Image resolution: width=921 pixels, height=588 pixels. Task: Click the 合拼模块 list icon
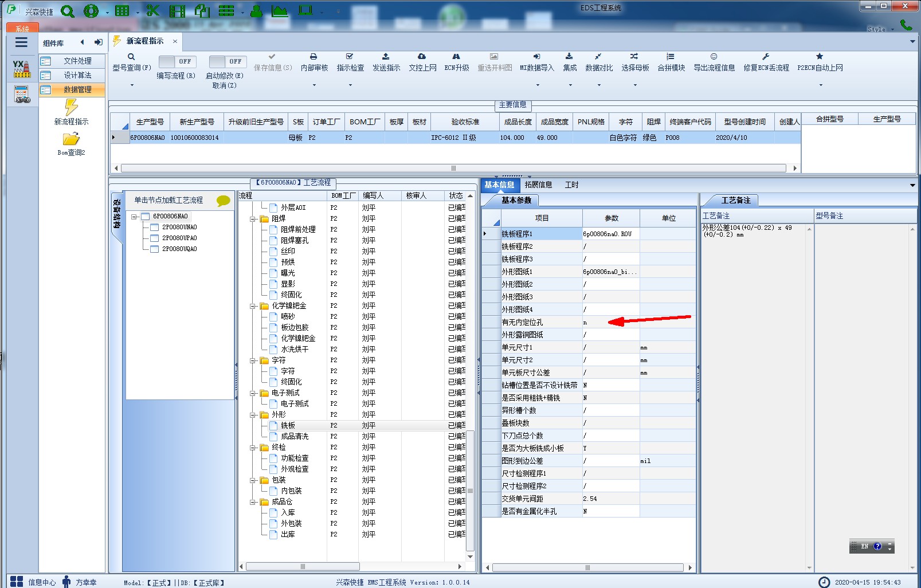click(x=671, y=57)
